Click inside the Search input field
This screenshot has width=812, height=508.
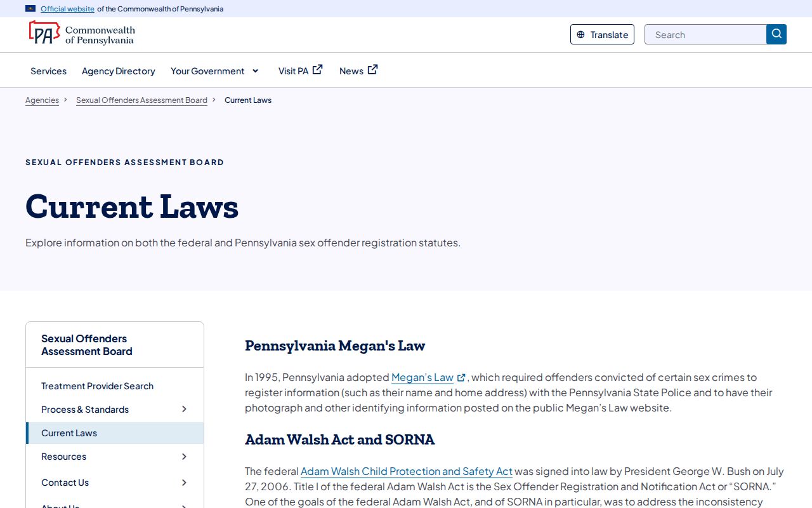click(x=705, y=34)
